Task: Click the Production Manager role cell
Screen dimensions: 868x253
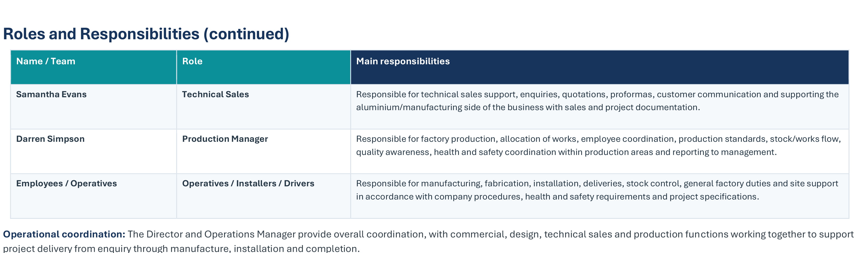Action: tap(264, 151)
